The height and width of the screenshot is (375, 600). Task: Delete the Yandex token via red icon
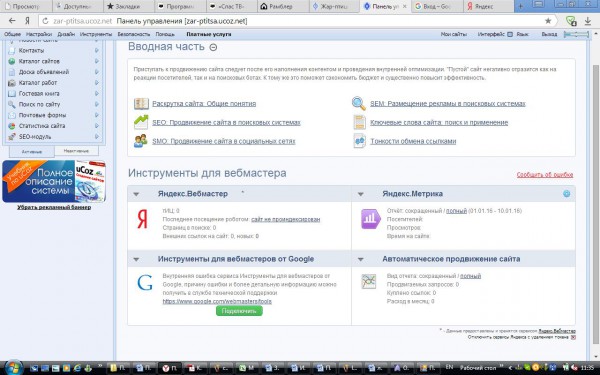tap(573, 338)
